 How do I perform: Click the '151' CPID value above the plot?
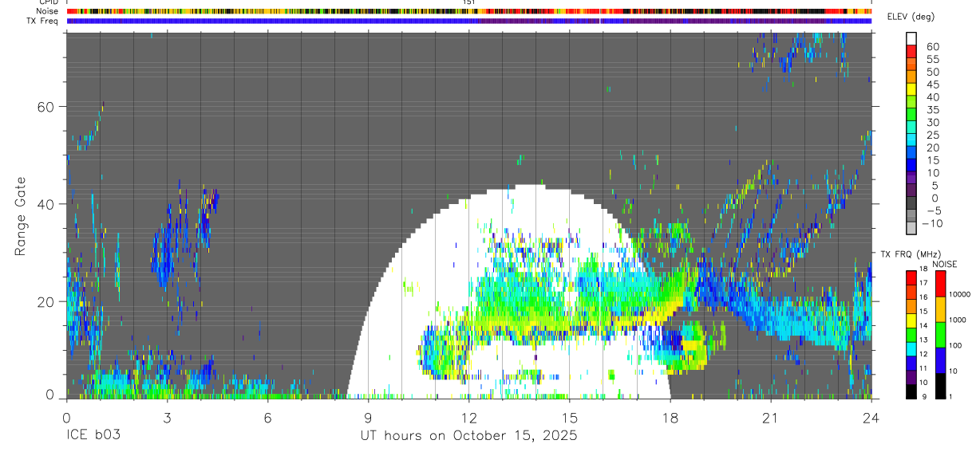click(468, 2)
